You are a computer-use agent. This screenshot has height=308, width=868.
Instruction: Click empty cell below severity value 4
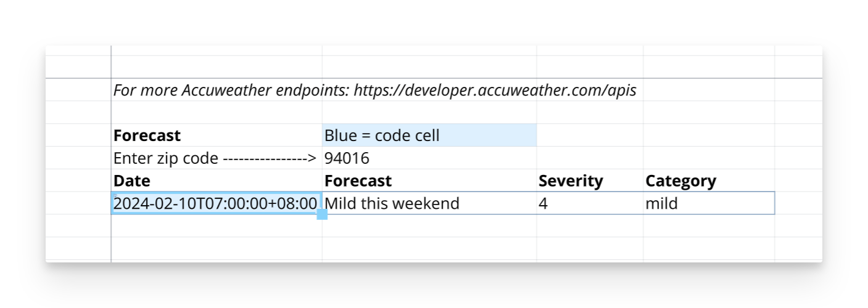pyautogui.click(x=589, y=225)
